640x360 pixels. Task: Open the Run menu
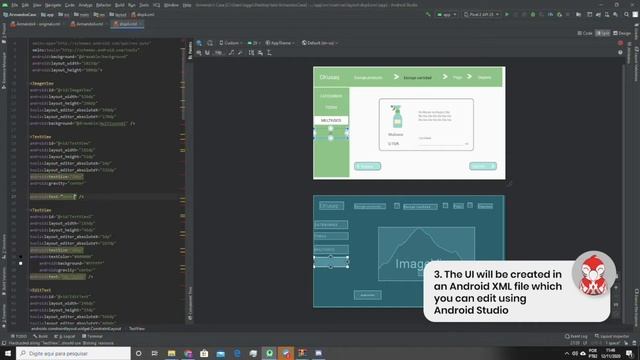tap(131, 5)
